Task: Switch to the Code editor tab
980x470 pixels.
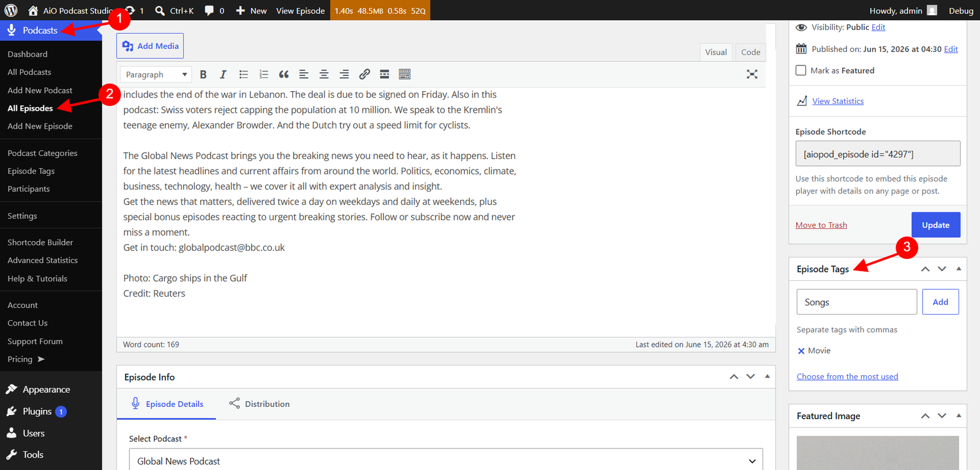Action: [x=750, y=52]
